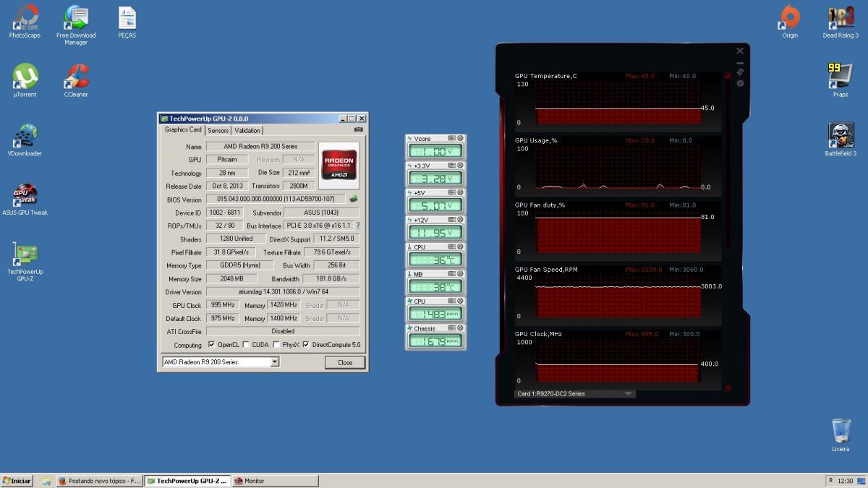This screenshot has width=868, height=488.
Task: Launch CCleaner from the desktop
Action: click(76, 80)
